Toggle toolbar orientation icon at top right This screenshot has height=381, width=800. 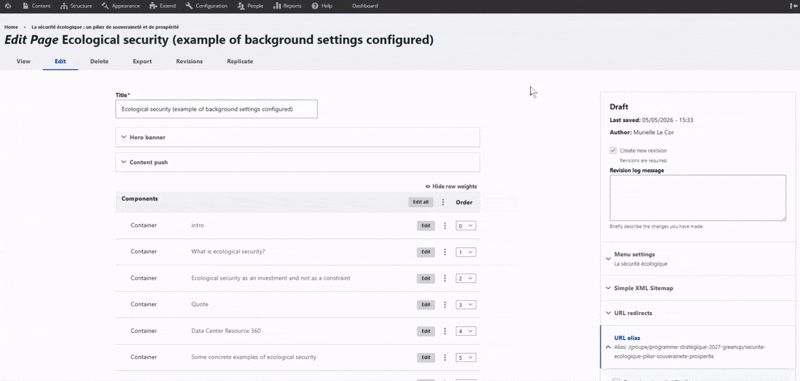792,6
